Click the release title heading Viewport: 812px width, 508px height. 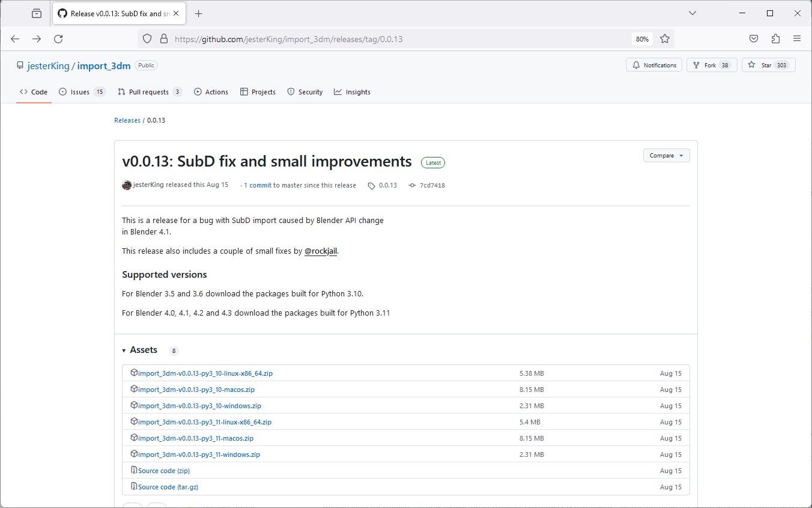[267, 161]
